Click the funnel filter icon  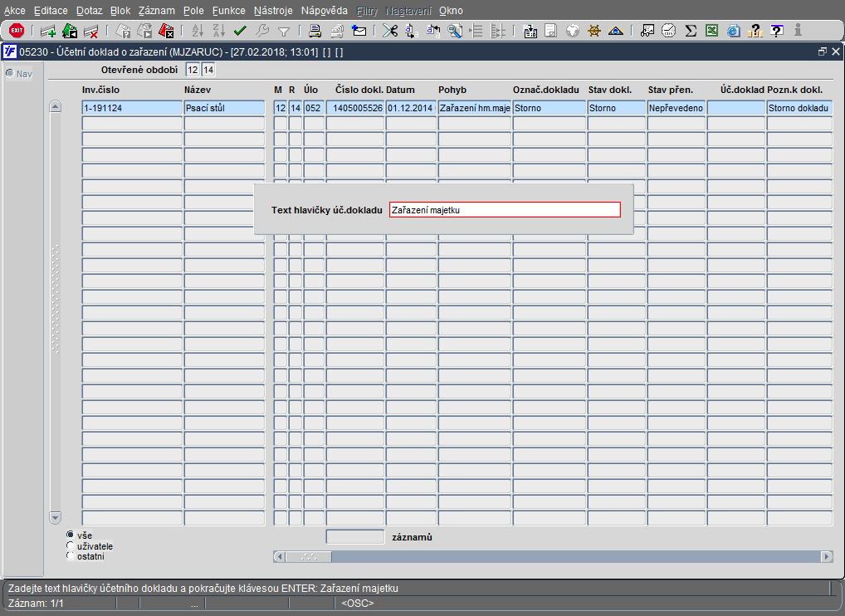coord(283,32)
